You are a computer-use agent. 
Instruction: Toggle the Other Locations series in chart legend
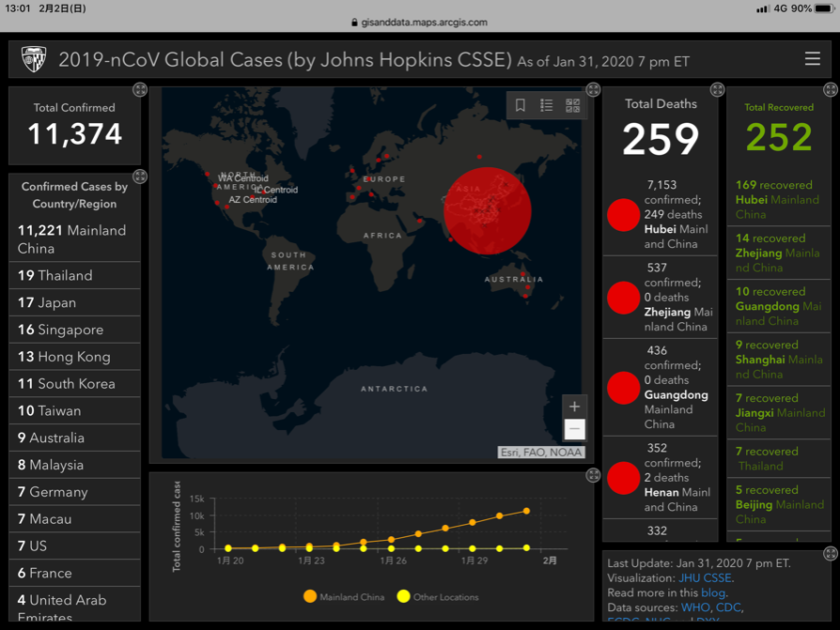coord(438,597)
